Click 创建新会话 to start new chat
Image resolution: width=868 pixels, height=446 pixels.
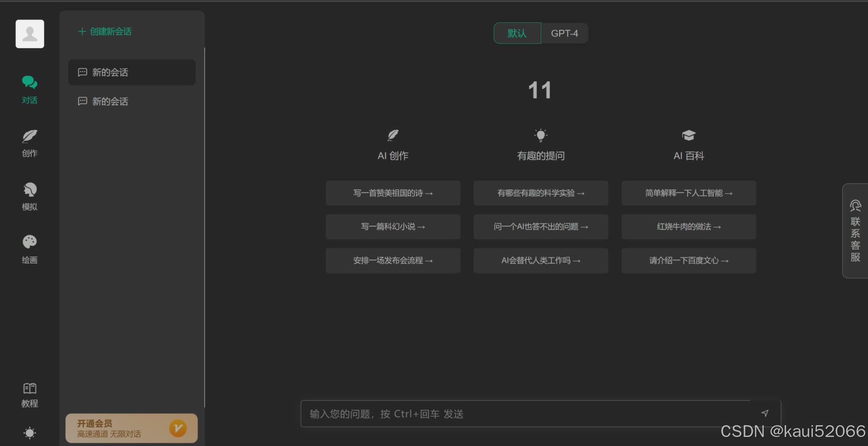104,32
